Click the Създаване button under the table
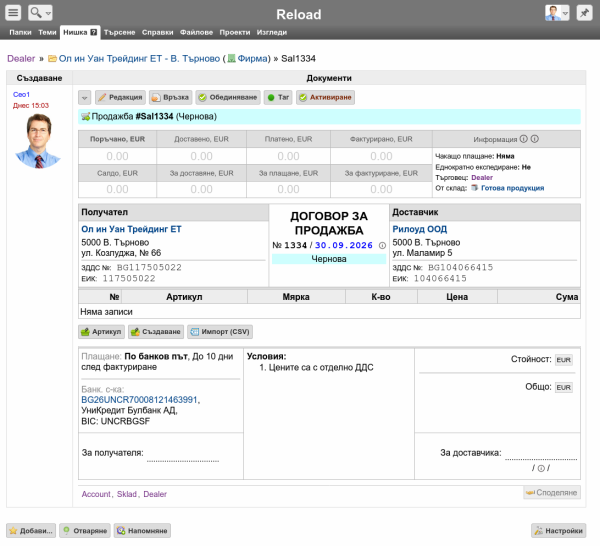The height and width of the screenshot is (546, 600). pos(156,332)
